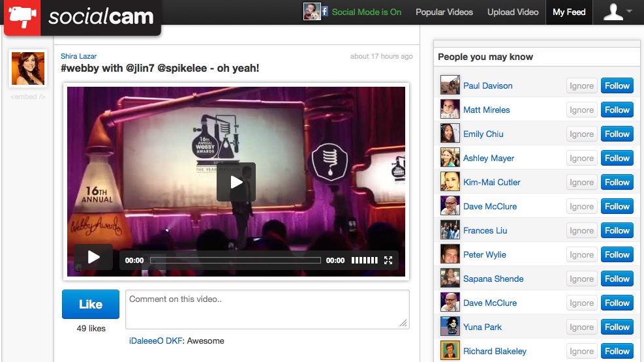Follow Ashley Mayer
The image size is (644, 362).
click(x=617, y=158)
